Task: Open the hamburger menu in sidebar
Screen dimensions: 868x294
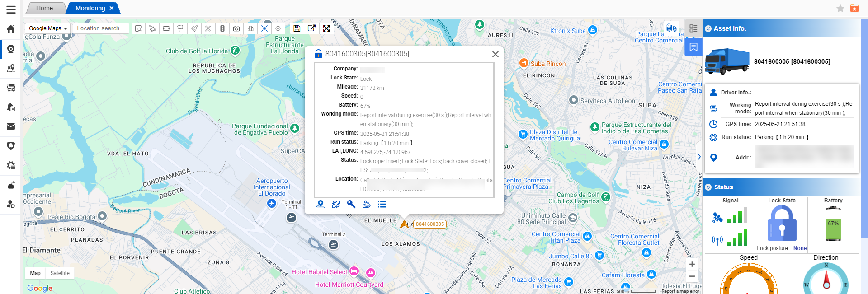Action: pyautogui.click(x=11, y=9)
